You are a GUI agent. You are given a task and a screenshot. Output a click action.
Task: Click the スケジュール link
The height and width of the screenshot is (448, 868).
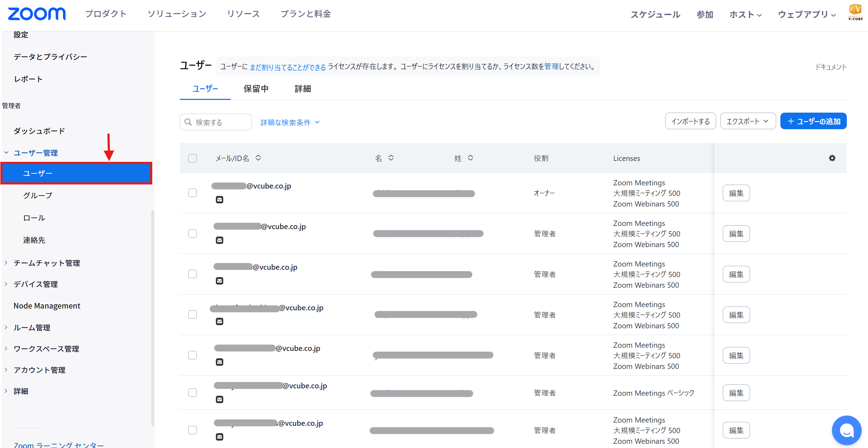click(655, 14)
